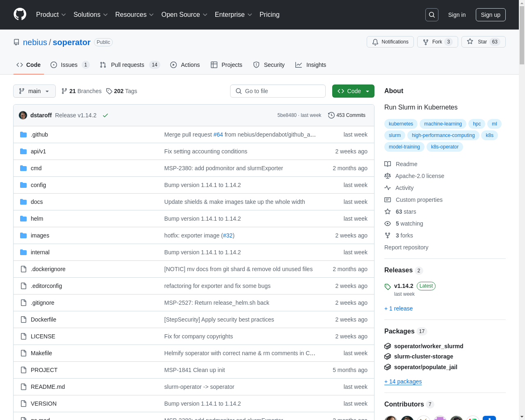
Task: Open the search magnifier in header
Action: [432, 15]
